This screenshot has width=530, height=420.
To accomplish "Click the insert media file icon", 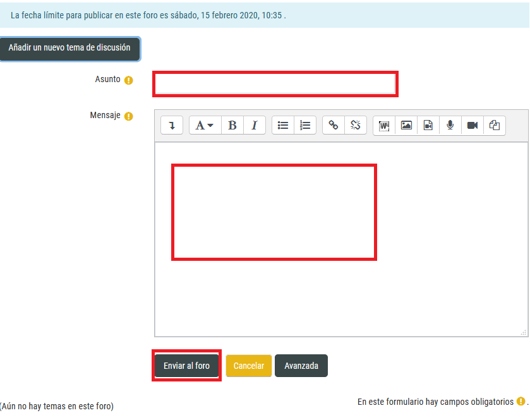I will [x=428, y=125].
